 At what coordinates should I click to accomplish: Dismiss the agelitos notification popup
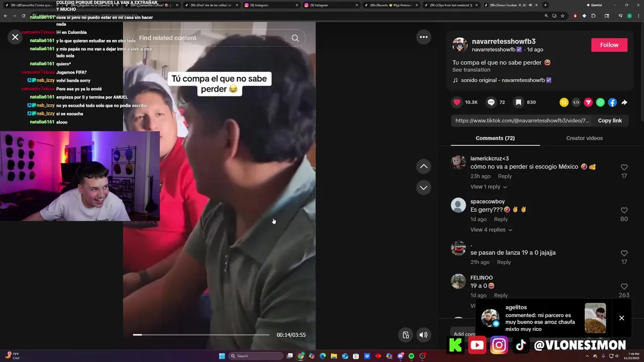point(621,318)
